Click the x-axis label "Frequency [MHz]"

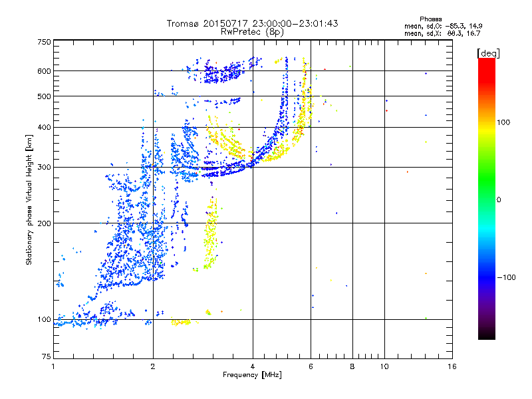[x=252, y=375]
